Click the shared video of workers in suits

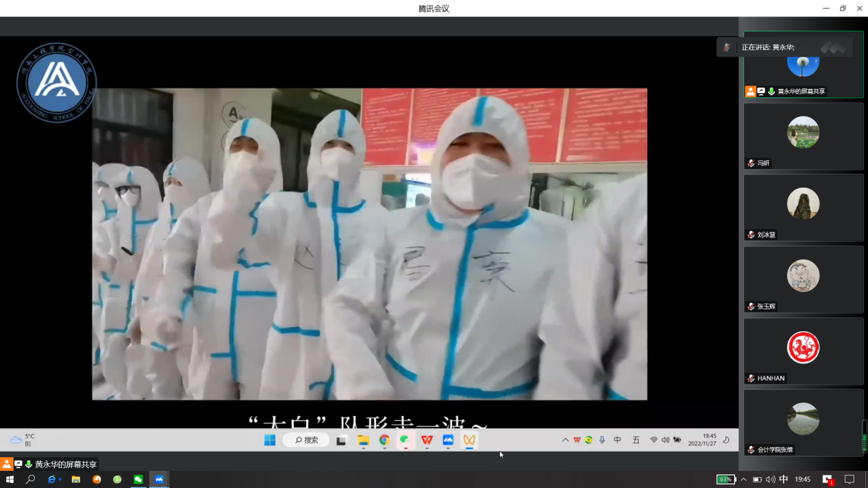point(370,244)
